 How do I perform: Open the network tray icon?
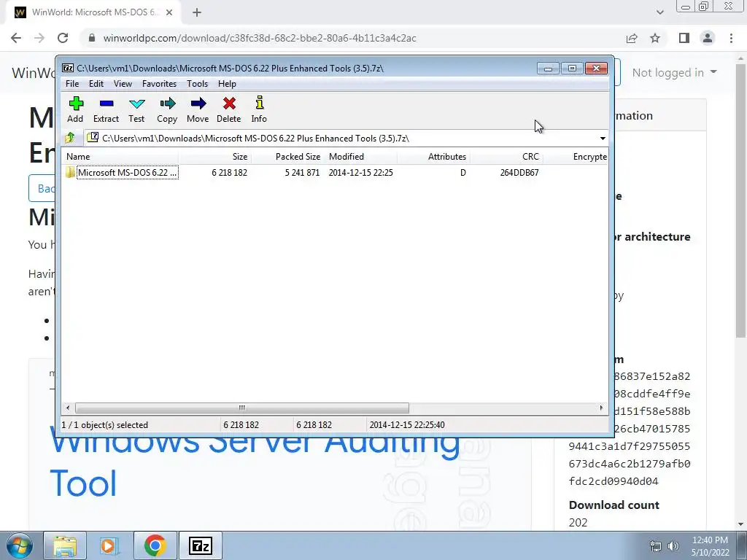(656, 546)
